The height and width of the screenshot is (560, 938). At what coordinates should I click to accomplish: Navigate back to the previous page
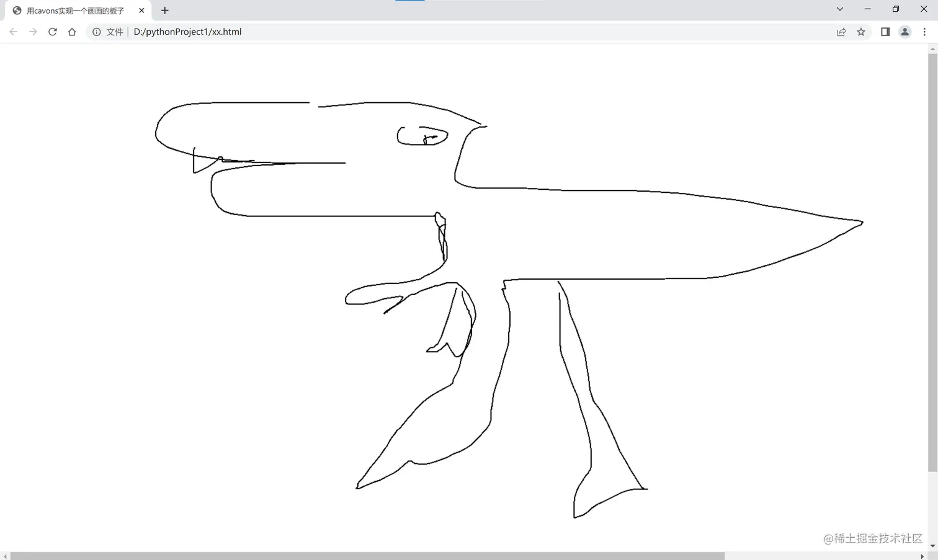click(12, 32)
